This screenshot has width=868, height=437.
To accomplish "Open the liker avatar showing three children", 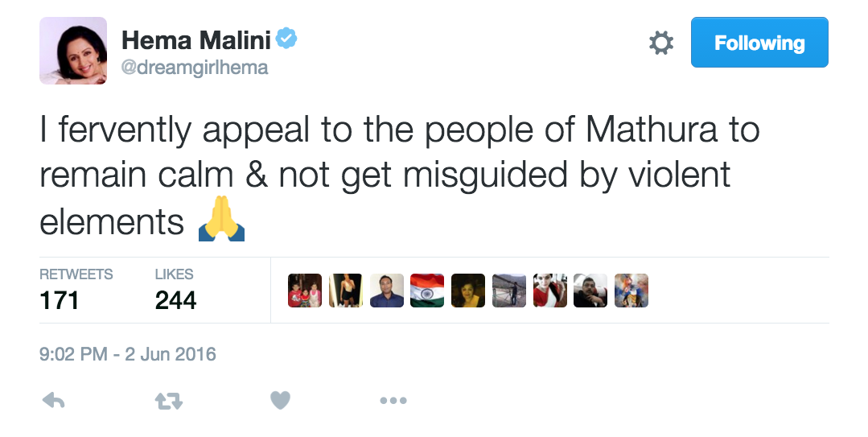I will (305, 291).
